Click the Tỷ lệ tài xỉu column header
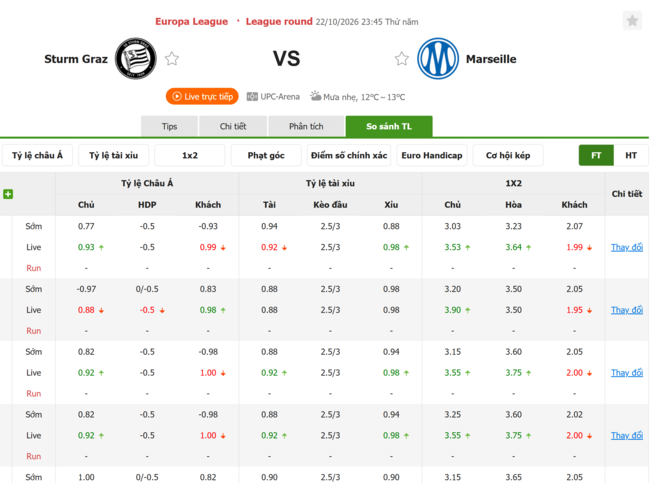 pos(330,183)
